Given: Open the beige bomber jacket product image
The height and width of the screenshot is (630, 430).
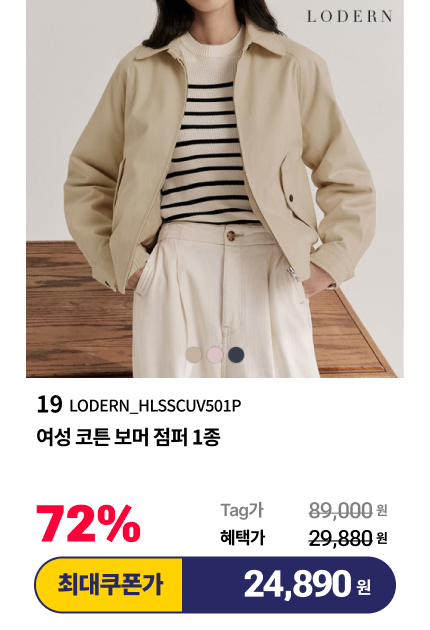Looking at the screenshot, I should click(215, 189).
